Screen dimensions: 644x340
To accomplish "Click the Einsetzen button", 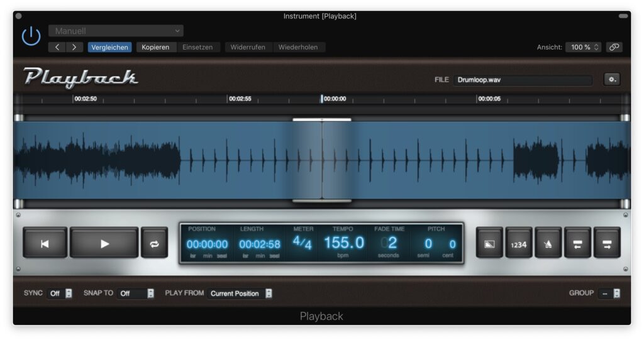I will pyautogui.click(x=197, y=47).
